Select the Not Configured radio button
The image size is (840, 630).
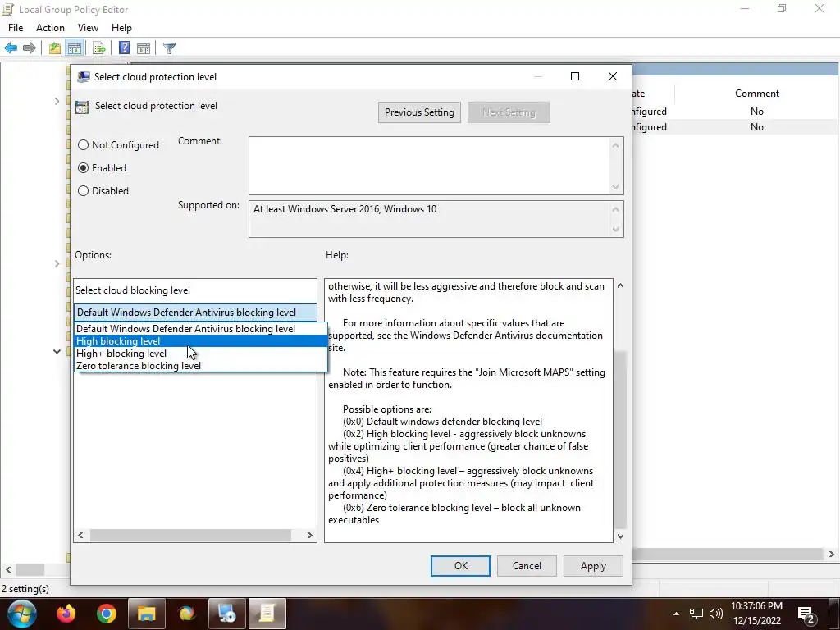click(83, 145)
